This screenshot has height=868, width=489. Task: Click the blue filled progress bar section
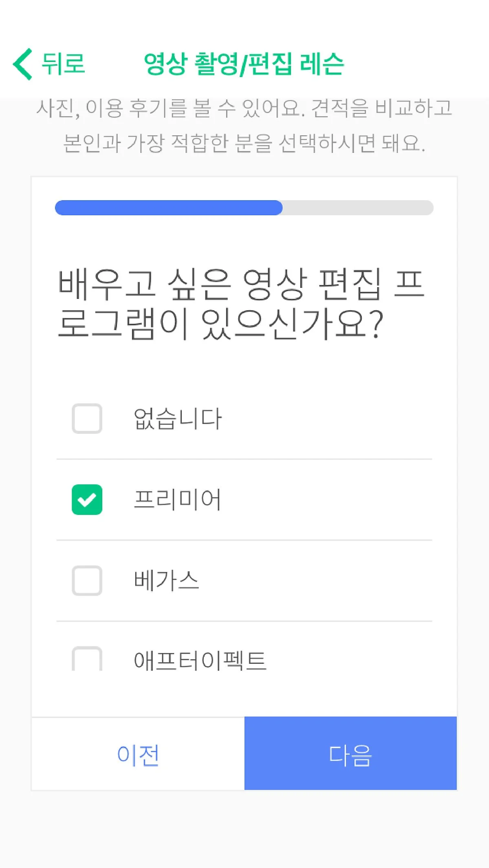tap(169, 208)
